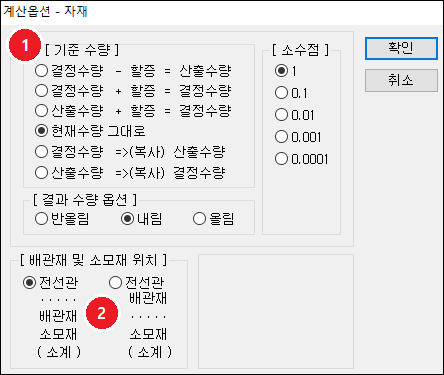Click the red number 1 marker
Screen dimensions: 444x375
pyautogui.click(x=25, y=45)
